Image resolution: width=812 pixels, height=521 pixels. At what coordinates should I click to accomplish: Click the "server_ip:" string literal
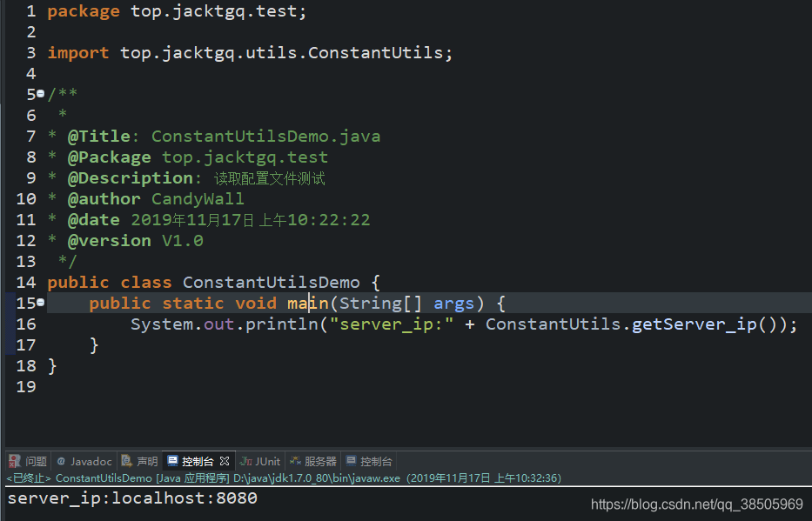tap(391, 324)
